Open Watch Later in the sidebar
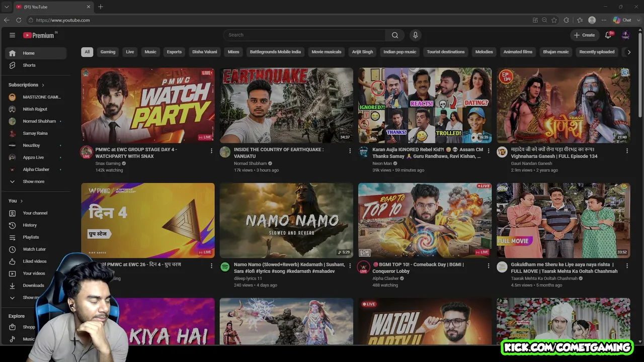The image size is (644, 362). coord(34,249)
